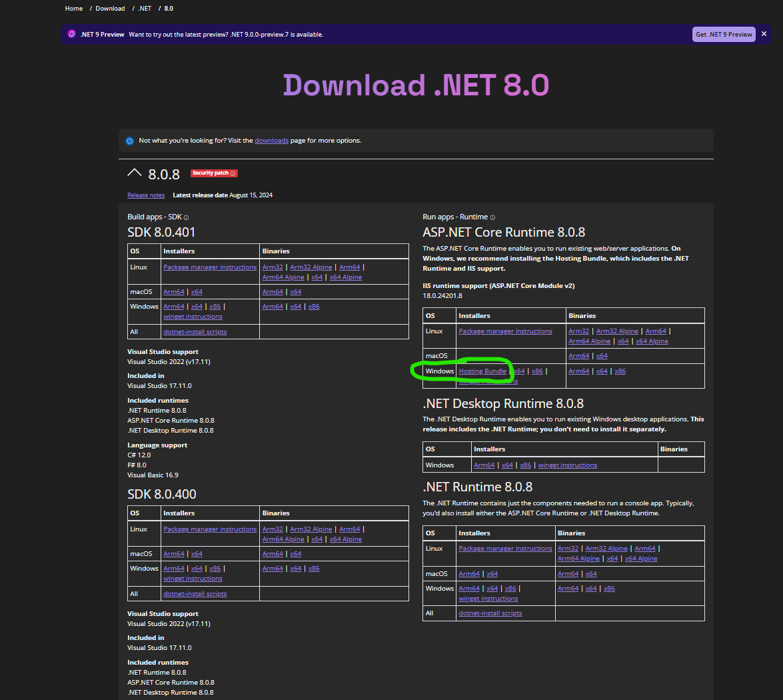Screen dimensions: 783x700
Task: Click the '18.0.24201.8' IIS module version text
Action: 442,296
